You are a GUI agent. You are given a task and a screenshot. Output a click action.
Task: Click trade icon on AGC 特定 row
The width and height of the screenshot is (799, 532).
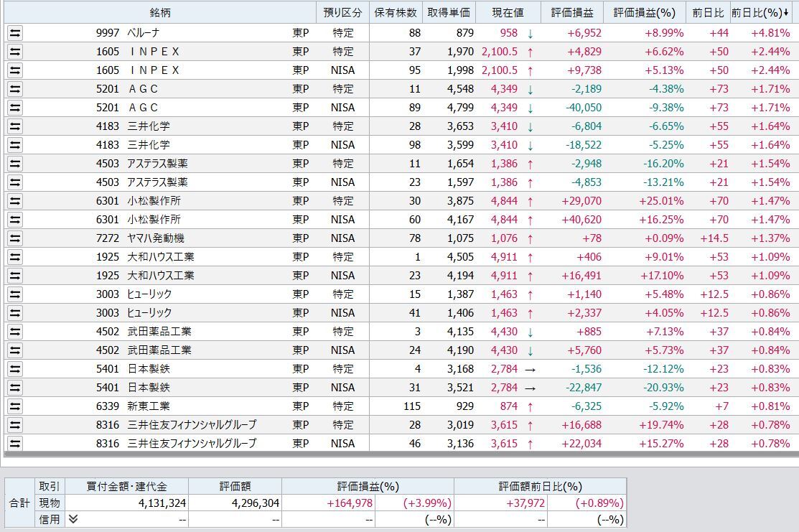[15, 89]
